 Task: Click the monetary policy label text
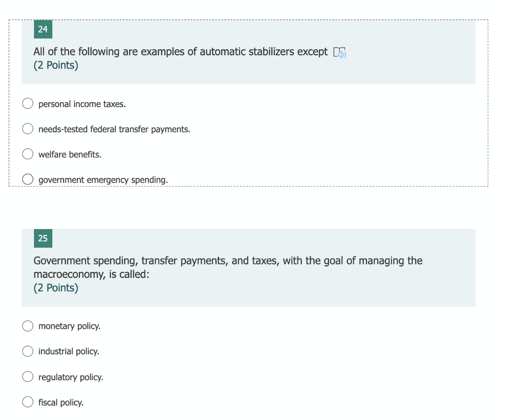pyautogui.click(x=70, y=326)
